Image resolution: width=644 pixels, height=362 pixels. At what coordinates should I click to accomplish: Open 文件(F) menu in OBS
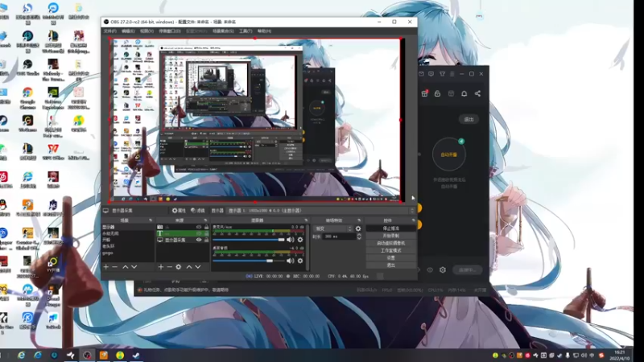pos(110,31)
